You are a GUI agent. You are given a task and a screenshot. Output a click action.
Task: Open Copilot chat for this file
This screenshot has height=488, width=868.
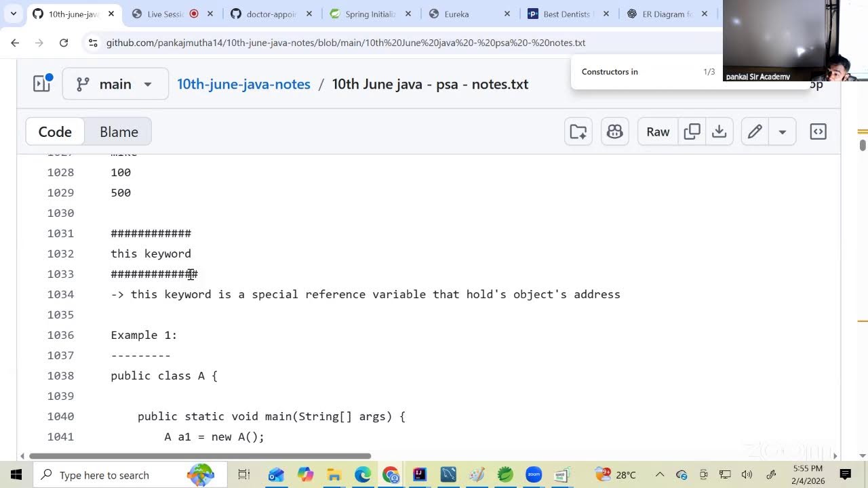pos(615,131)
